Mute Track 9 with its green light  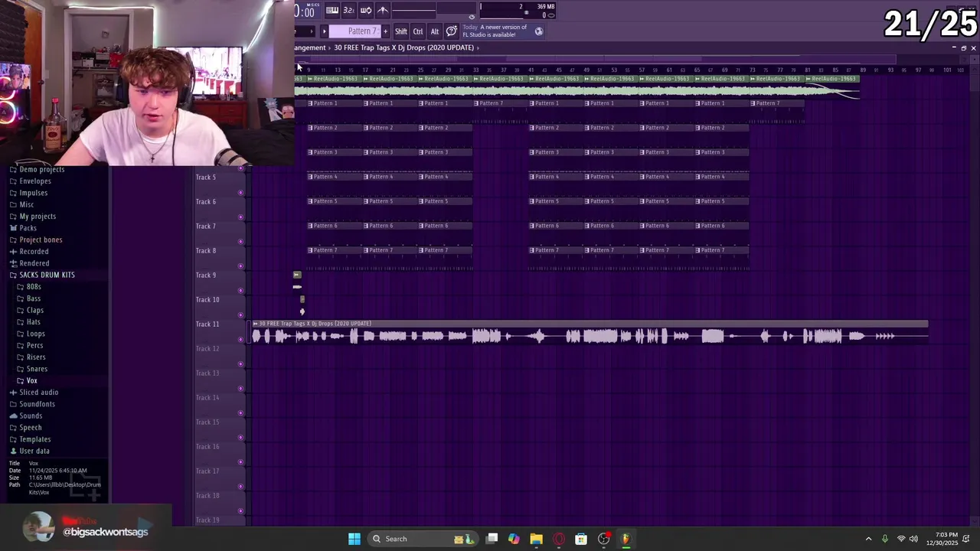[240, 291]
